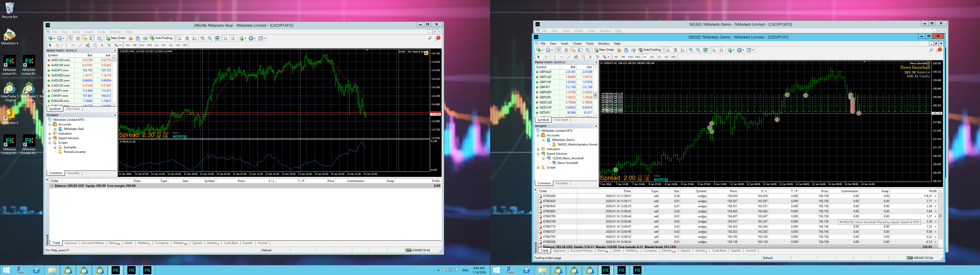Select Vertical Line tool in USDJPY Demo window
Image resolution: width=980 pixels, height=275 pixels.
555,57
